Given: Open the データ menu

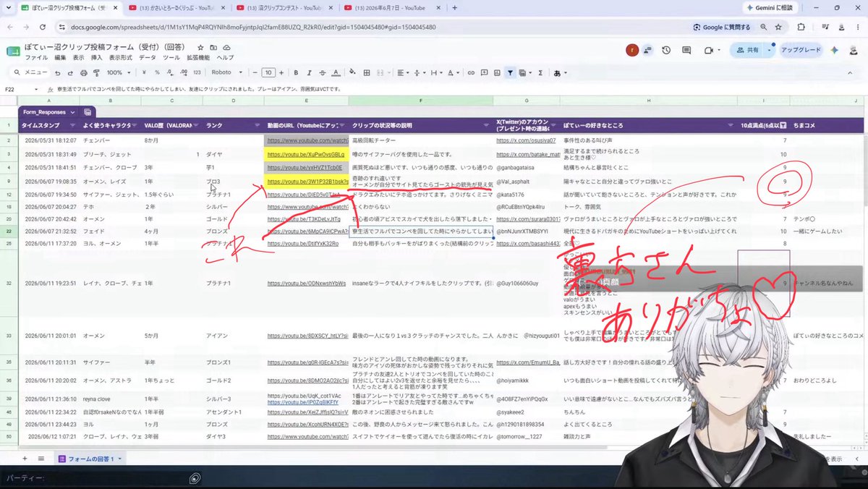Looking at the screenshot, I should click(148, 58).
